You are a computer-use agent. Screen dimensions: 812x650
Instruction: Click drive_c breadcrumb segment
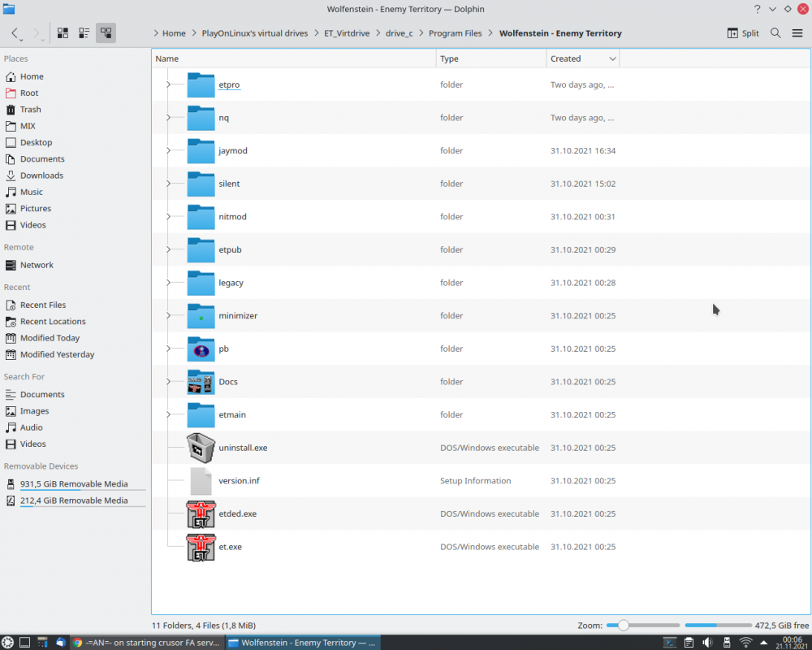click(x=400, y=33)
